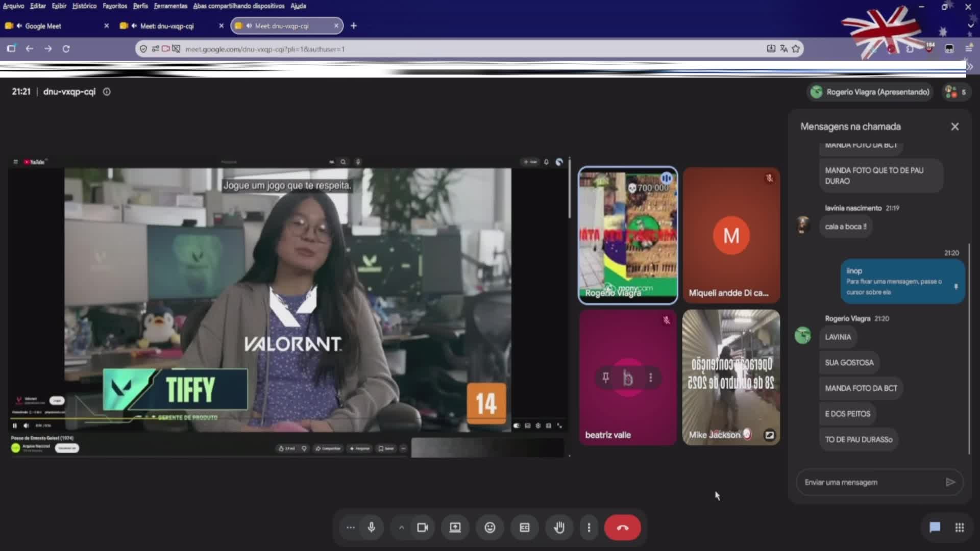Open new browser tab plus button

(354, 26)
